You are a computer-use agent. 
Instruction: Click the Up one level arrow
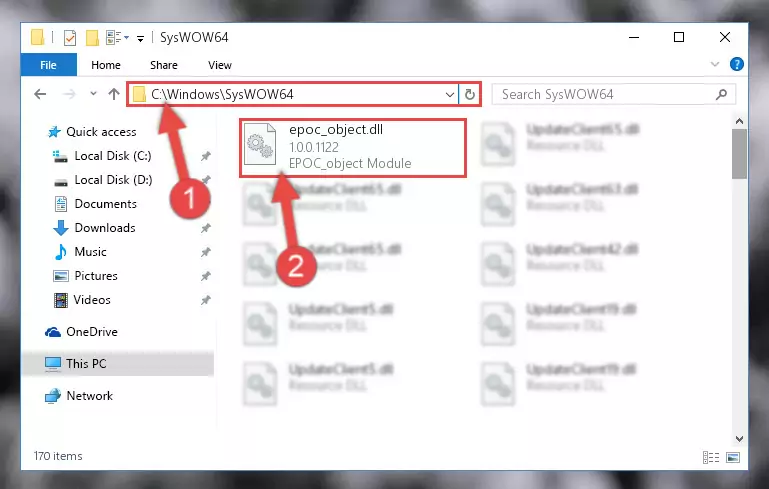pyautogui.click(x=114, y=94)
